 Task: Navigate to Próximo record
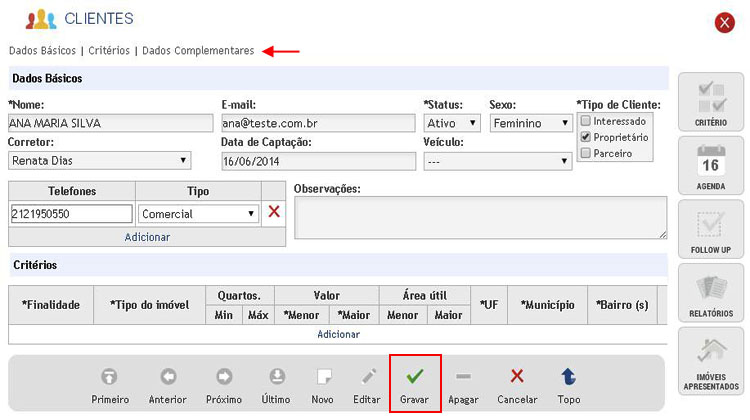[x=223, y=377]
